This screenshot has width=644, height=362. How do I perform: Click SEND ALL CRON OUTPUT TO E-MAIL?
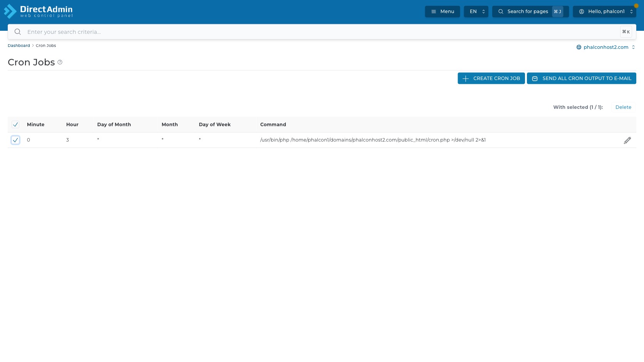pyautogui.click(x=582, y=78)
